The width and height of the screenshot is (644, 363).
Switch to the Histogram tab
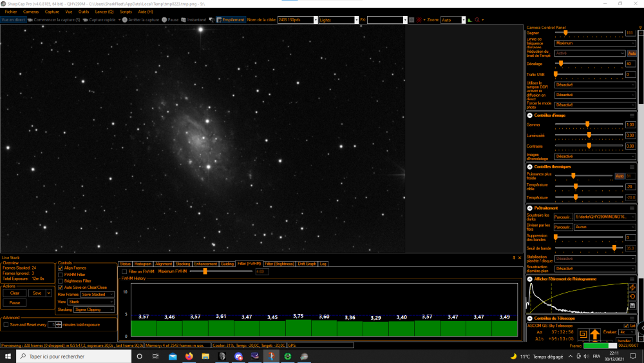pyautogui.click(x=143, y=264)
